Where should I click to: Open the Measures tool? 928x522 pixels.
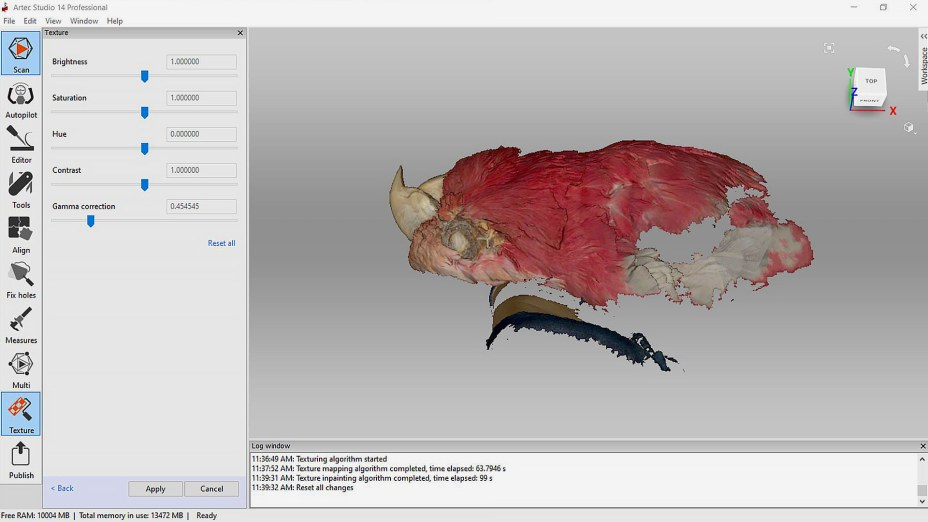tap(21, 324)
